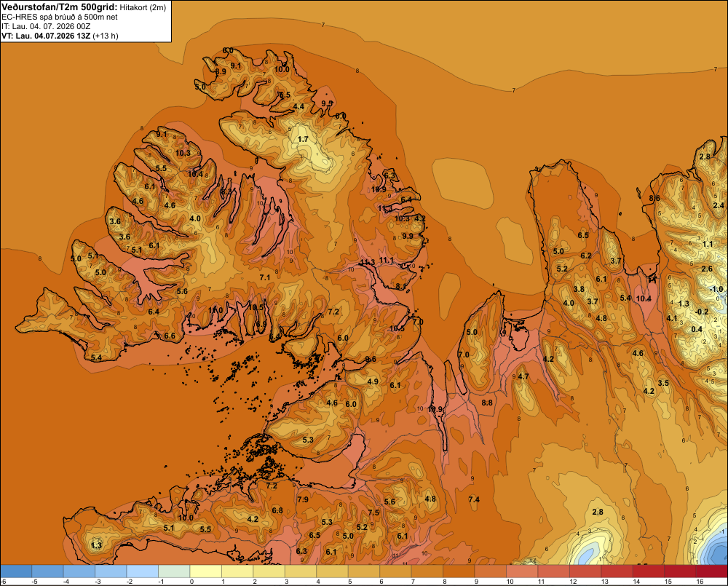
Task: Click the -0.2 temperature label
Action: [x=702, y=312]
